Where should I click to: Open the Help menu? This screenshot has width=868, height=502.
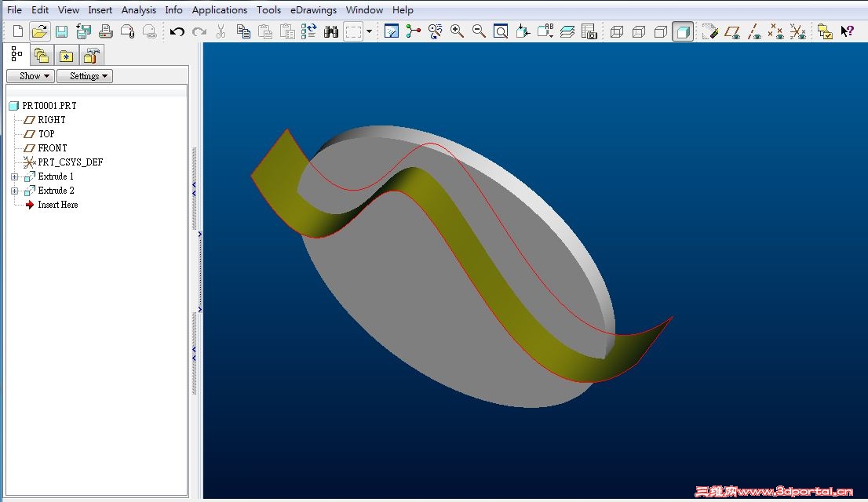click(x=403, y=10)
